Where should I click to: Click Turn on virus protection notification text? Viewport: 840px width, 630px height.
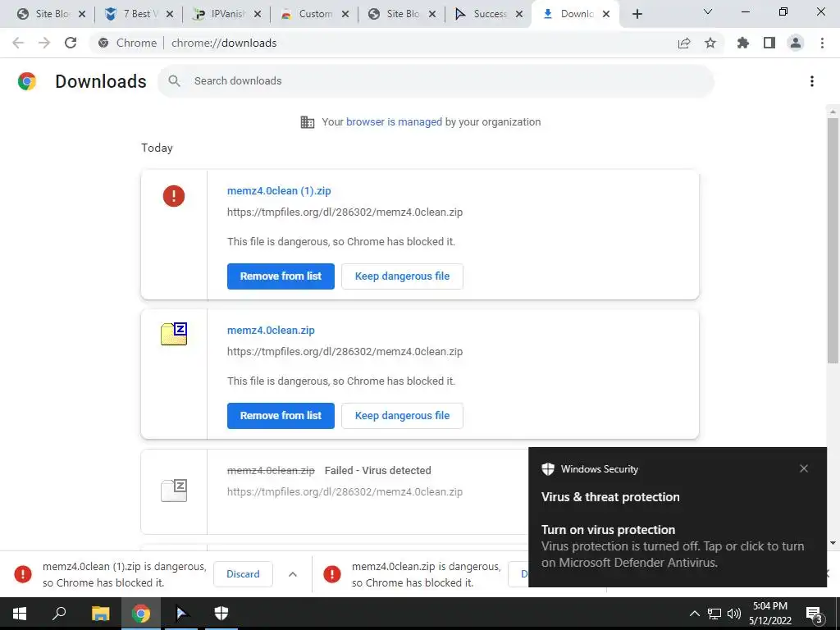click(608, 530)
